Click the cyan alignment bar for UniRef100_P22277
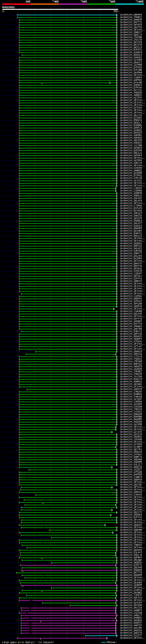 (101, 636)
